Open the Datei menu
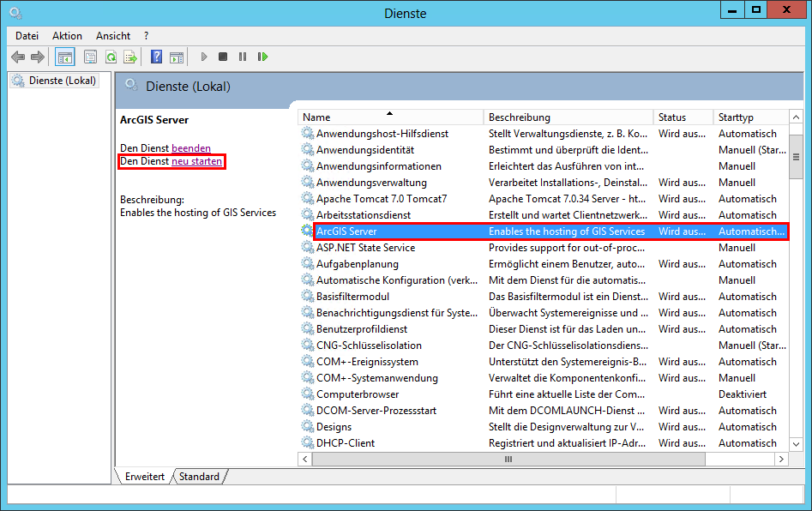 [x=26, y=36]
